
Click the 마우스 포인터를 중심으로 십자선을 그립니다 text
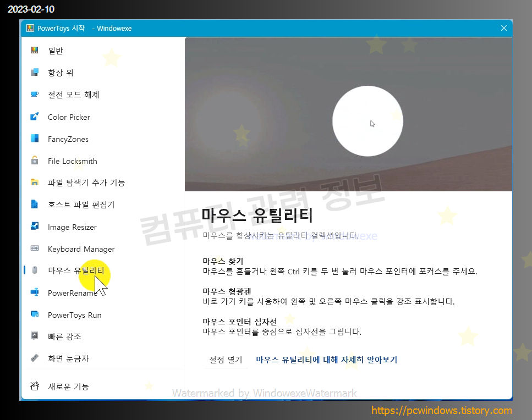coord(282,331)
